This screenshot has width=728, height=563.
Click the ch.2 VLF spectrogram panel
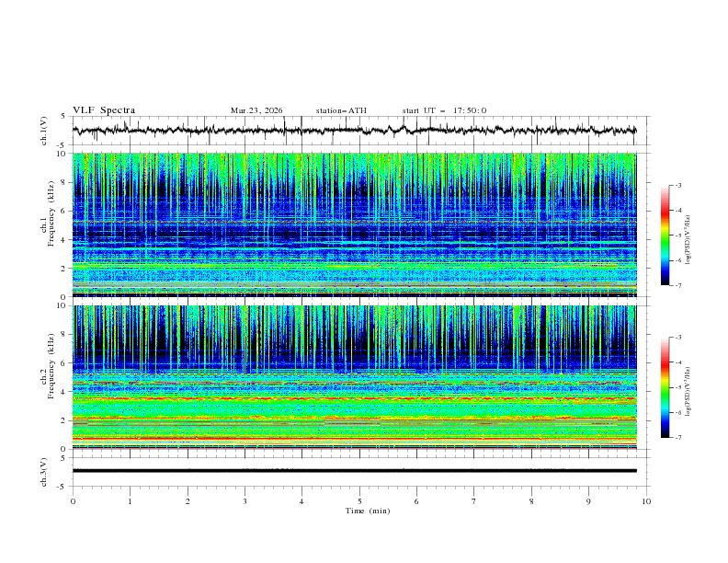tap(354, 377)
